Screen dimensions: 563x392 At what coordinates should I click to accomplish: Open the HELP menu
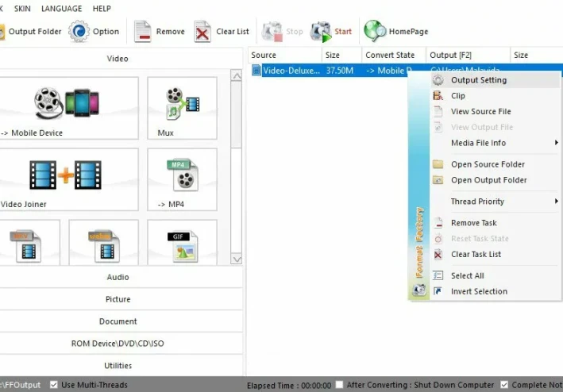102,8
